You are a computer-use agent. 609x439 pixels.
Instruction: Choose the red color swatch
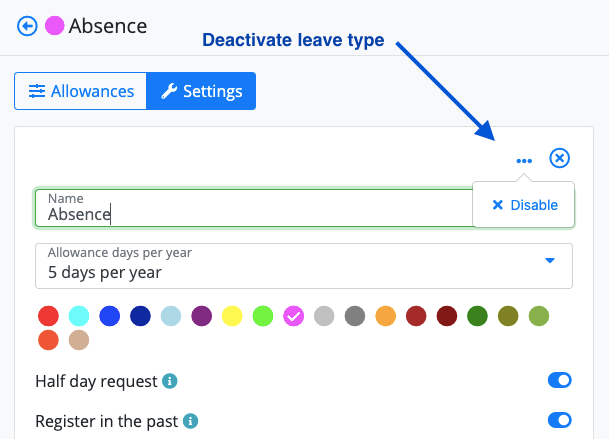point(49,316)
